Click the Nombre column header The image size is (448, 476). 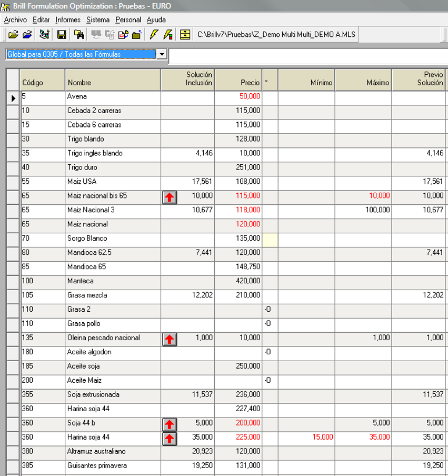[x=113, y=80]
